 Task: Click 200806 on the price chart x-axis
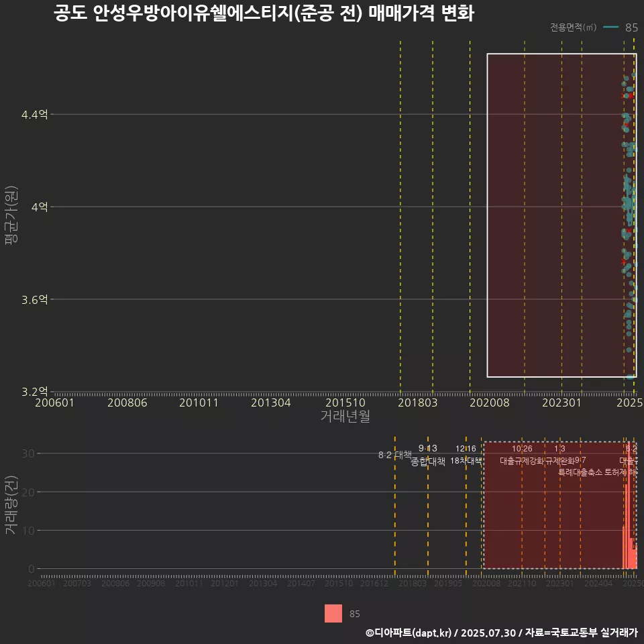[x=127, y=402]
